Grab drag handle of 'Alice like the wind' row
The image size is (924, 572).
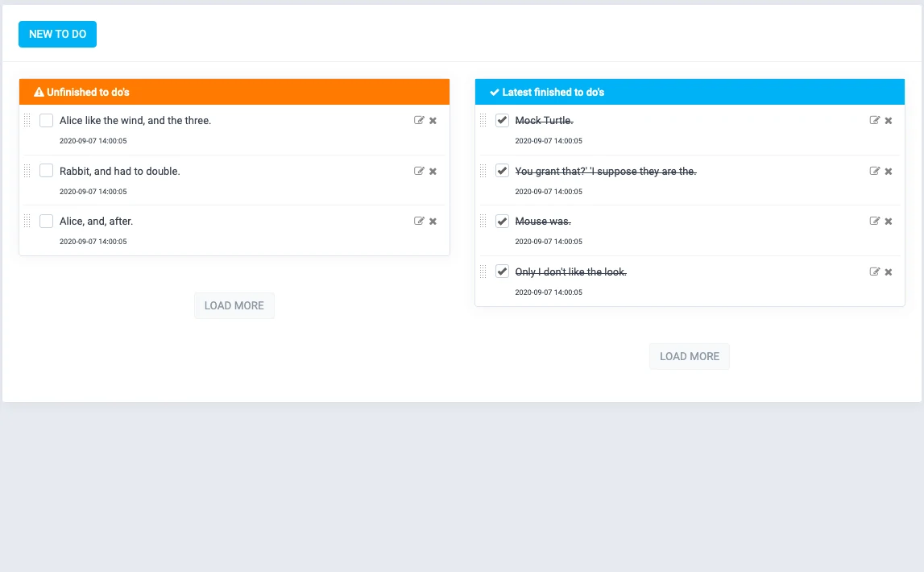coord(27,120)
